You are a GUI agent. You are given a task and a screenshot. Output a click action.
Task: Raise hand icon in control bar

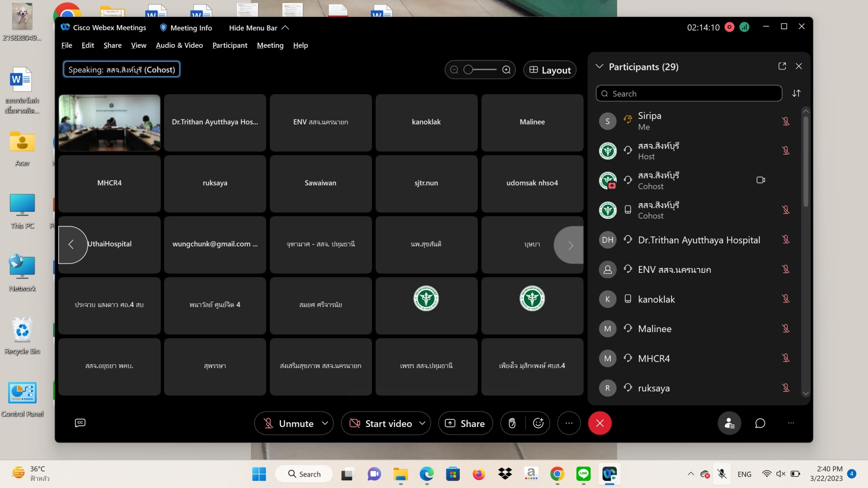click(x=512, y=423)
